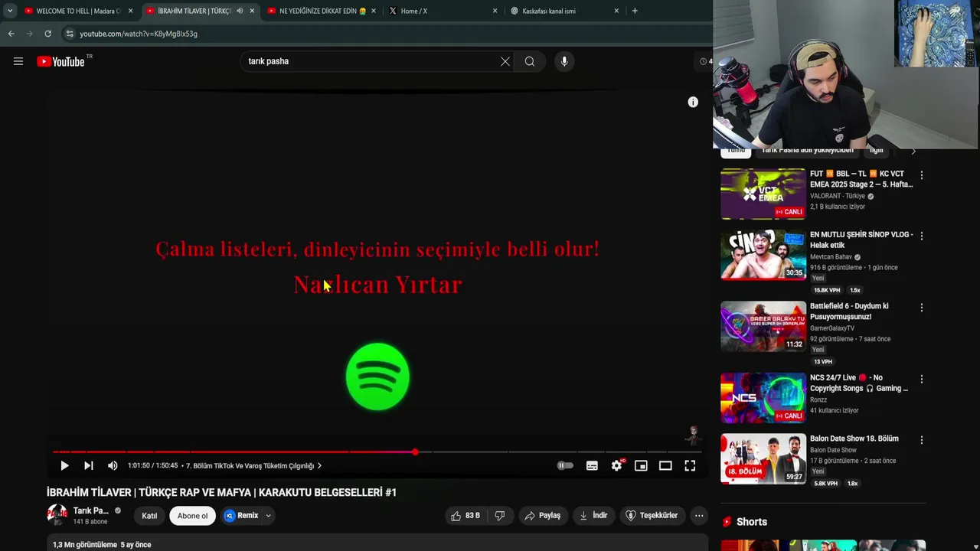Screen dimensions: 980x551
Task: Open options menu for SİNOP VLOG video
Action: coord(922,236)
